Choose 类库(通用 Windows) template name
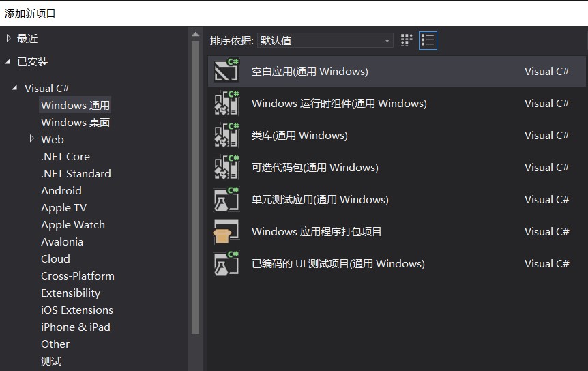The image size is (588, 371). [x=299, y=135]
